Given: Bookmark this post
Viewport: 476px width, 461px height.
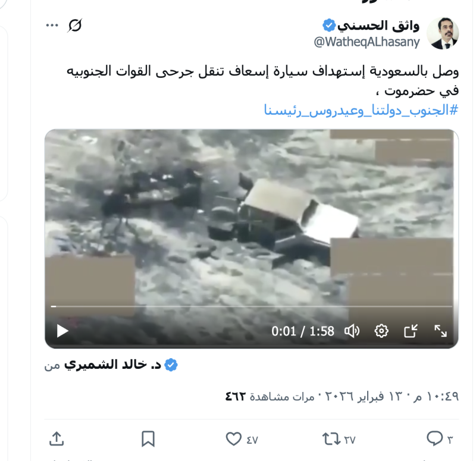Looking at the screenshot, I should [148, 439].
